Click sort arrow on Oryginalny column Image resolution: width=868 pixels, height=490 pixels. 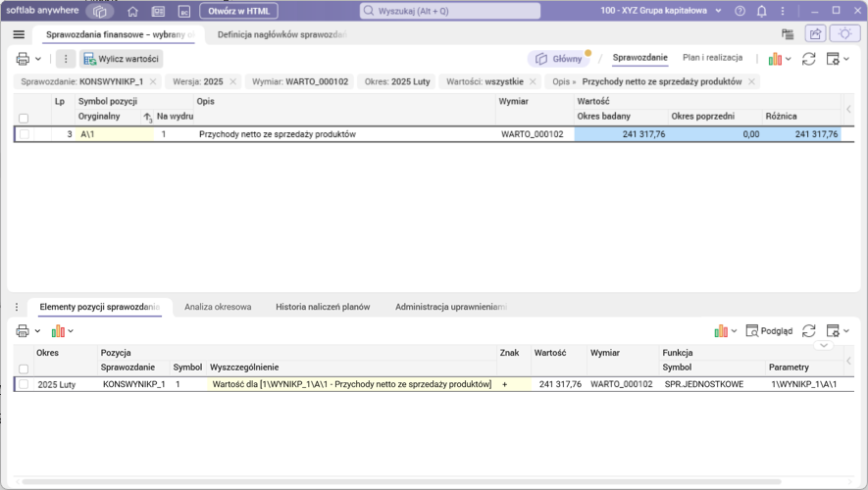147,118
